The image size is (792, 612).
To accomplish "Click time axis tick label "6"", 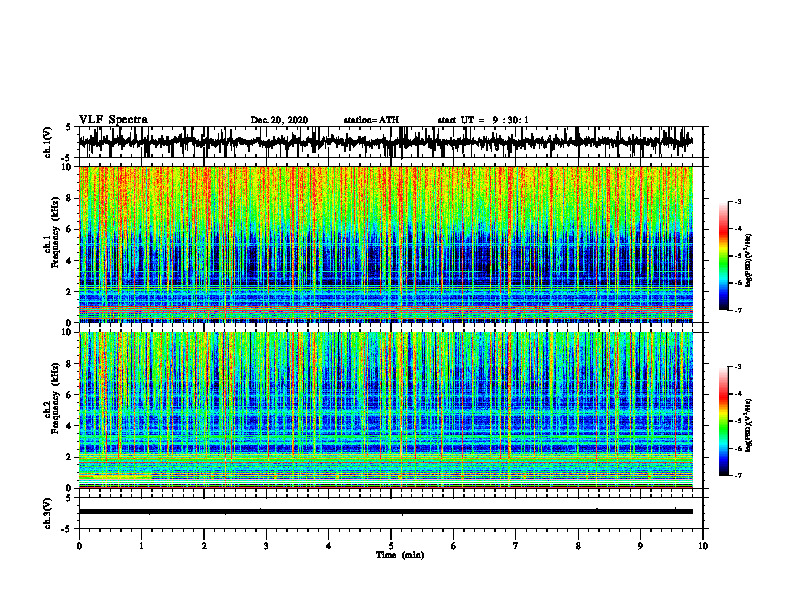I will tap(453, 546).
